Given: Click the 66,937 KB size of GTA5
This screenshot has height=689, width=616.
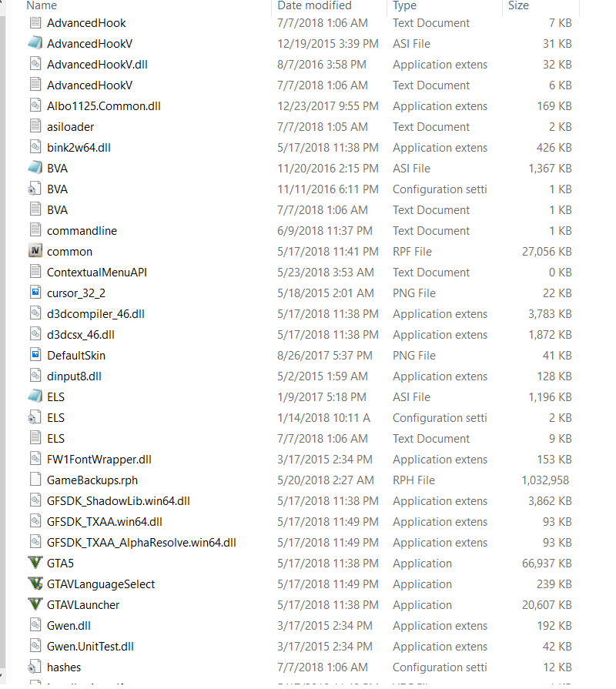Looking at the screenshot, I should coord(547,564).
